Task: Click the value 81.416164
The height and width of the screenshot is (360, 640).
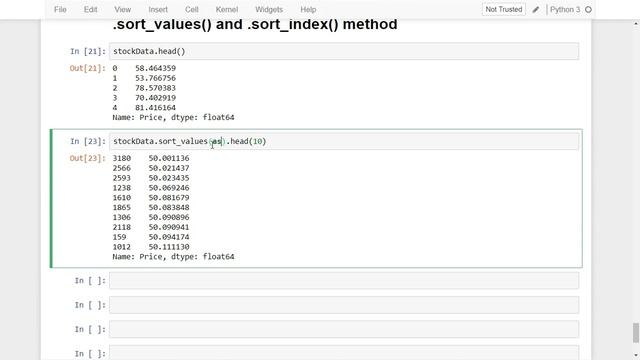Action: [156, 107]
